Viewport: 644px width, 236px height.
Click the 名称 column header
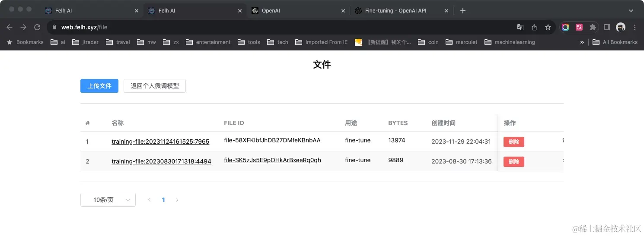(x=118, y=123)
